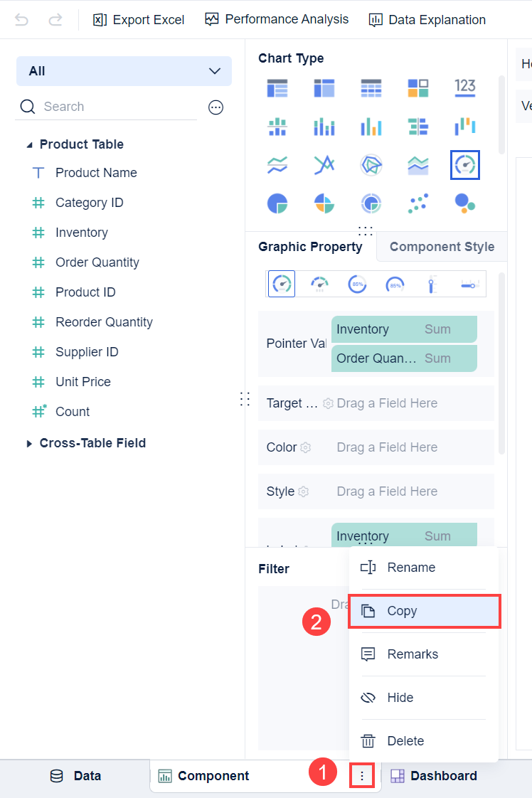Click the Inventory Sum pill under Pointer Value
The width and height of the screenshot is (532, 798).
[403, 329]
